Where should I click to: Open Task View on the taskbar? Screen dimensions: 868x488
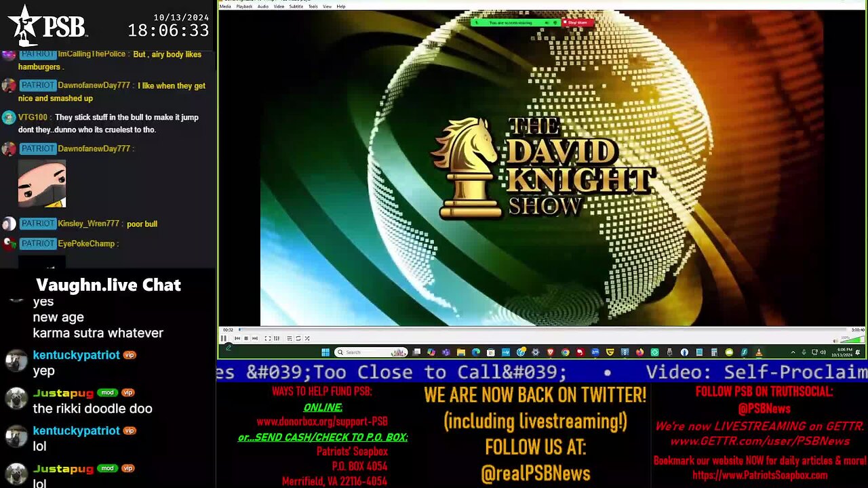[416, 352]
